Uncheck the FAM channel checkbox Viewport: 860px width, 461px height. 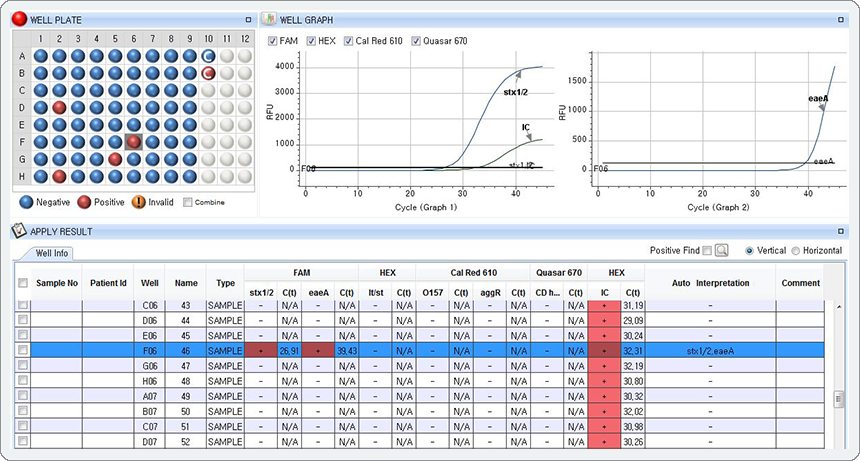click(x=274, y=41)
